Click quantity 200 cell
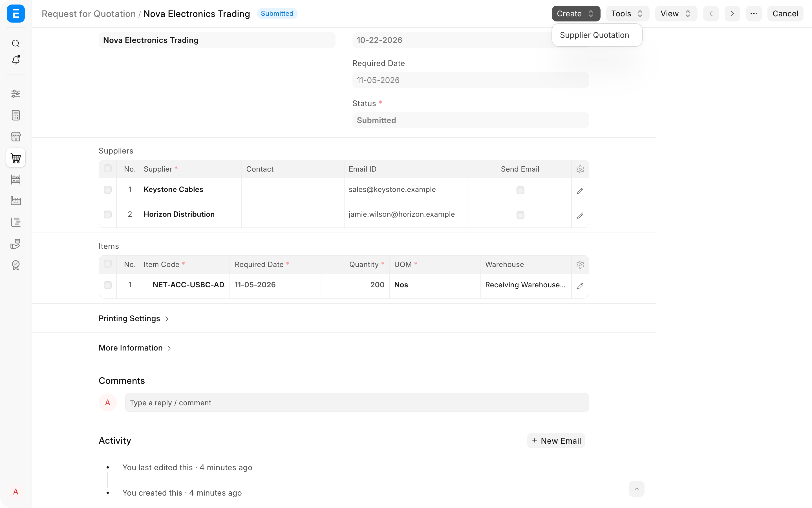812x508 pixels. tap(355, 285)
